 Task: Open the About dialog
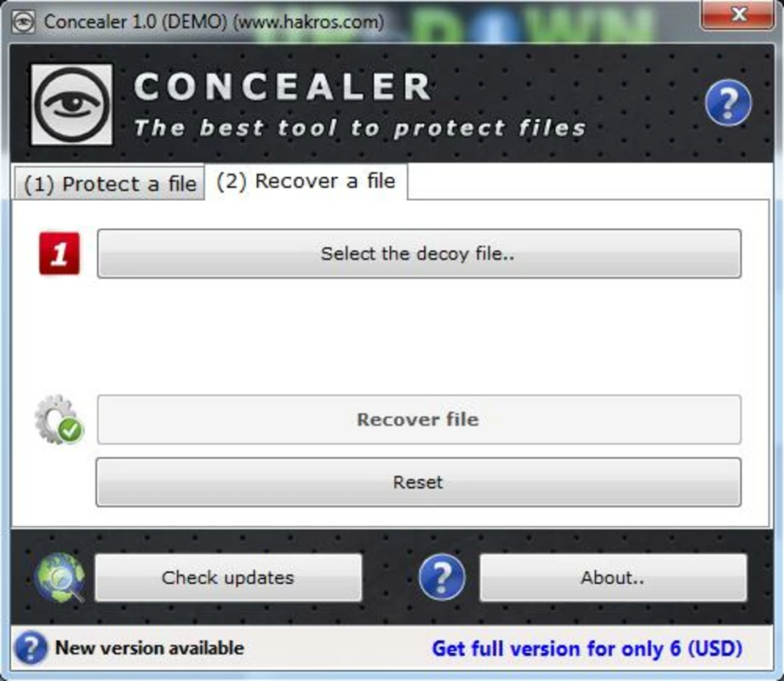point(613,577)
